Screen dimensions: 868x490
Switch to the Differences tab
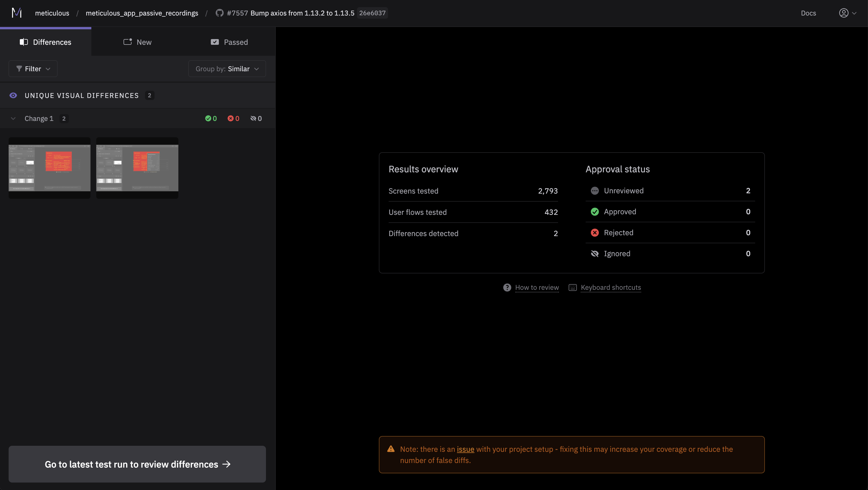(45, 42)
